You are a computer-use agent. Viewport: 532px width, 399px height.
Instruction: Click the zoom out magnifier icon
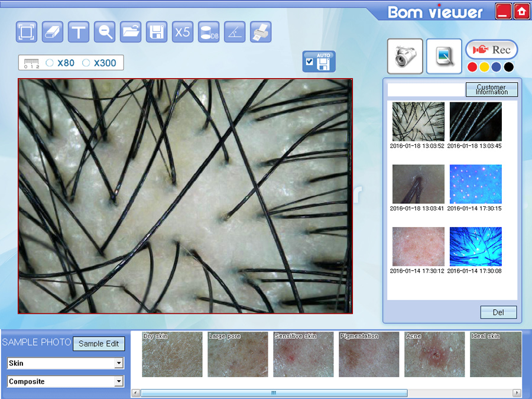tap(105, 32)
